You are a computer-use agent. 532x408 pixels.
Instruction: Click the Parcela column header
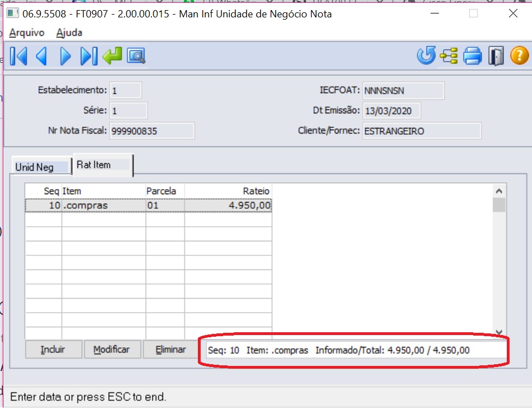pos(165,191)
